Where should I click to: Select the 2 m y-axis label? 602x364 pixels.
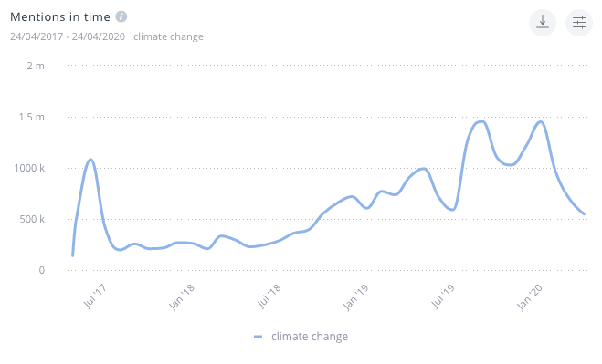click(36, 66)
